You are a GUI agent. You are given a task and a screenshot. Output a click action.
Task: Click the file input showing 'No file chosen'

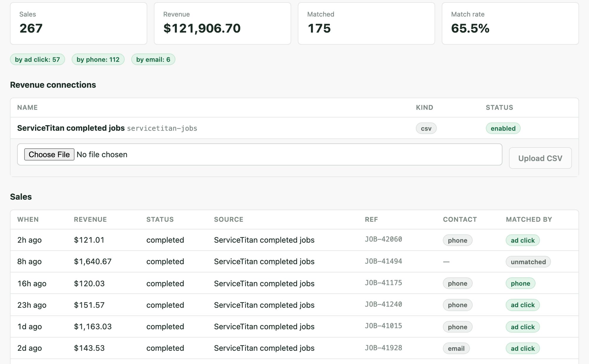(x=259, y=154)
